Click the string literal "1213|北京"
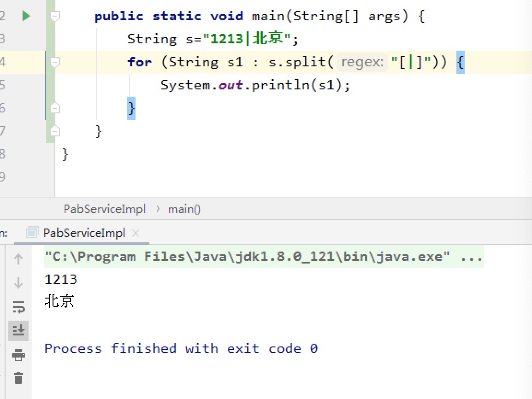 point(247,38)
